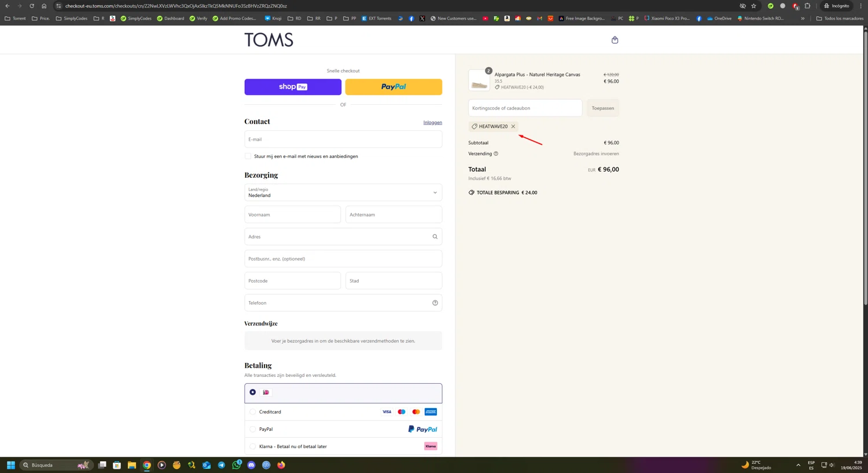868x473 pixels.
Task: Click the Toepassen button
Action: [x=603, y=108]
